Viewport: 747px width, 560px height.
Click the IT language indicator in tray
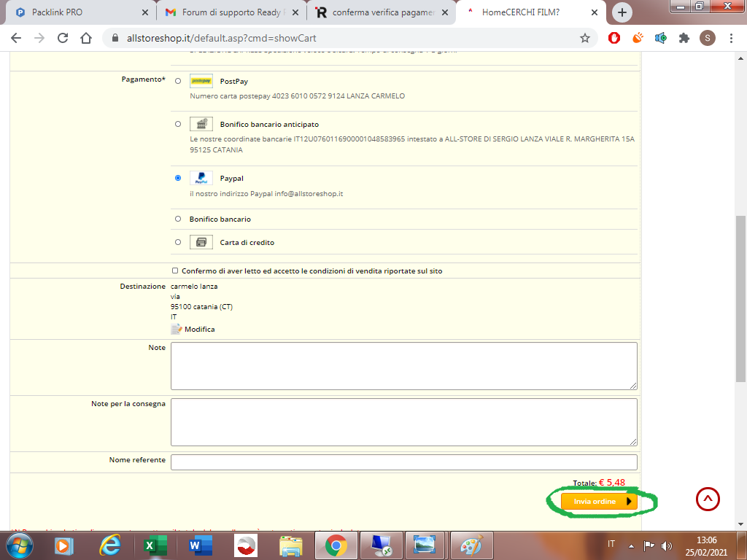click(611, 544)
